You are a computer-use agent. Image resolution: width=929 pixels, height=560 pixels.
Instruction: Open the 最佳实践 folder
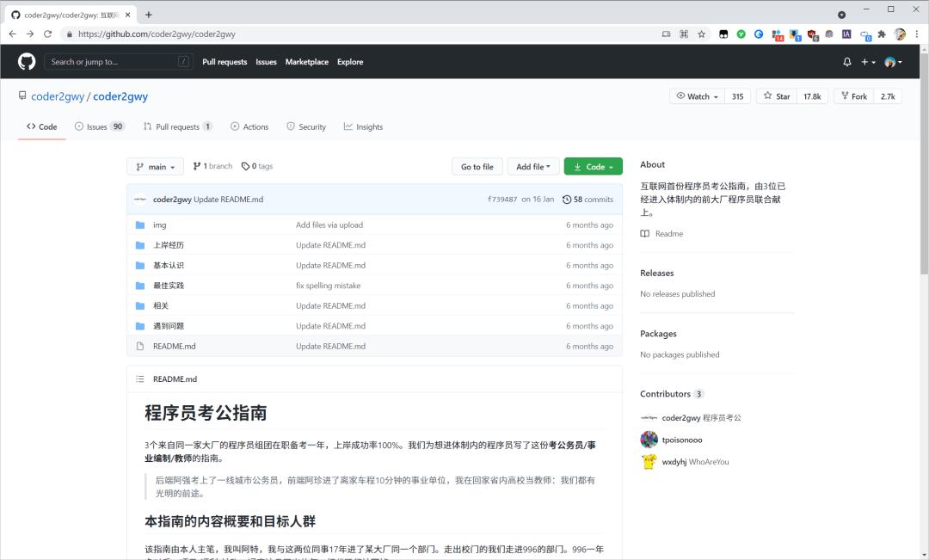(169, 286)
